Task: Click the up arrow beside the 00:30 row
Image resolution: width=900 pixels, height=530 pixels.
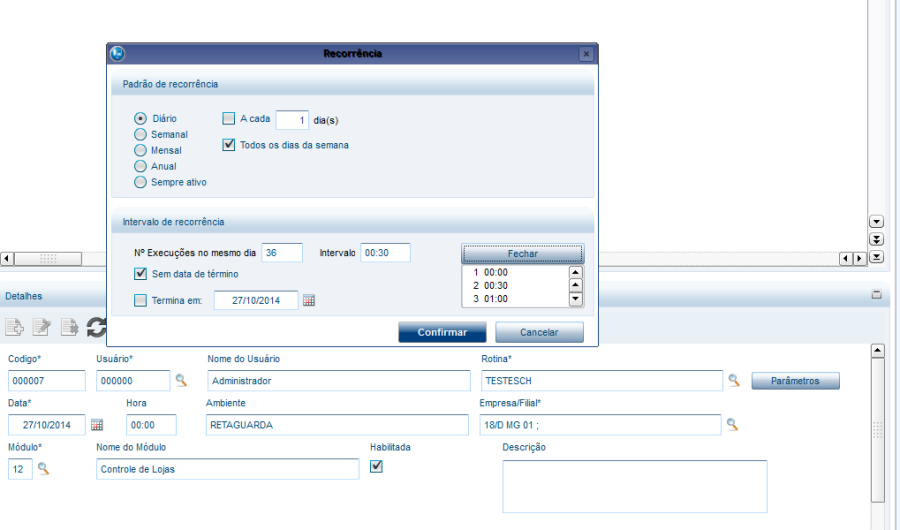Action: [x=575, y=285]
